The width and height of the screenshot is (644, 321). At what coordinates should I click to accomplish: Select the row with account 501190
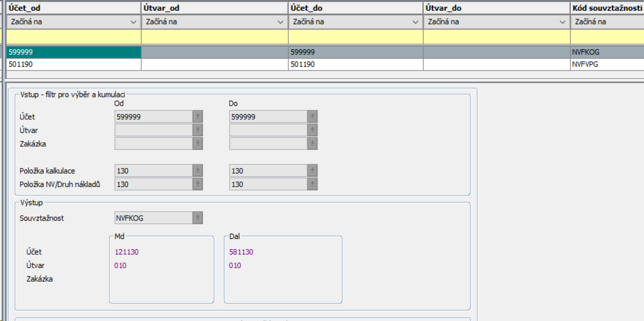click(x=73, y=64)
